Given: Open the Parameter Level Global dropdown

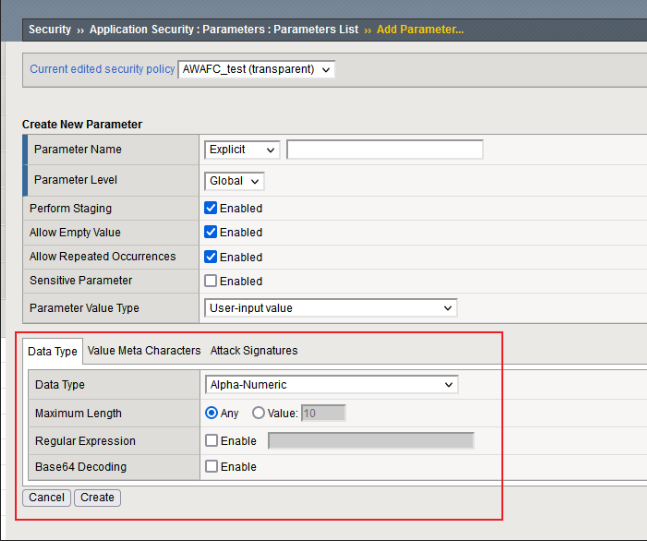Looking at the screenshot, I should click(x=235, y=181).
